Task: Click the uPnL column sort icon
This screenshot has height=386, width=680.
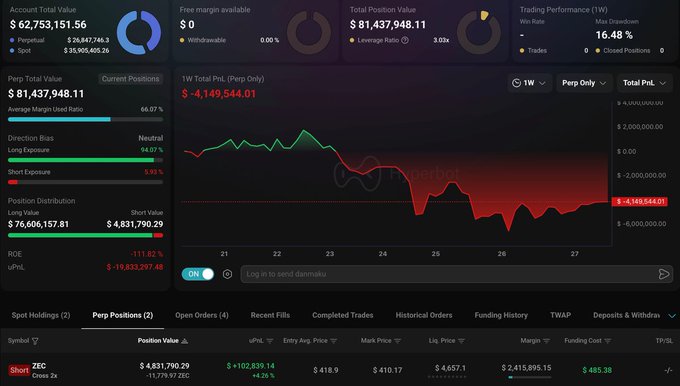Action: tap(270, 341)
